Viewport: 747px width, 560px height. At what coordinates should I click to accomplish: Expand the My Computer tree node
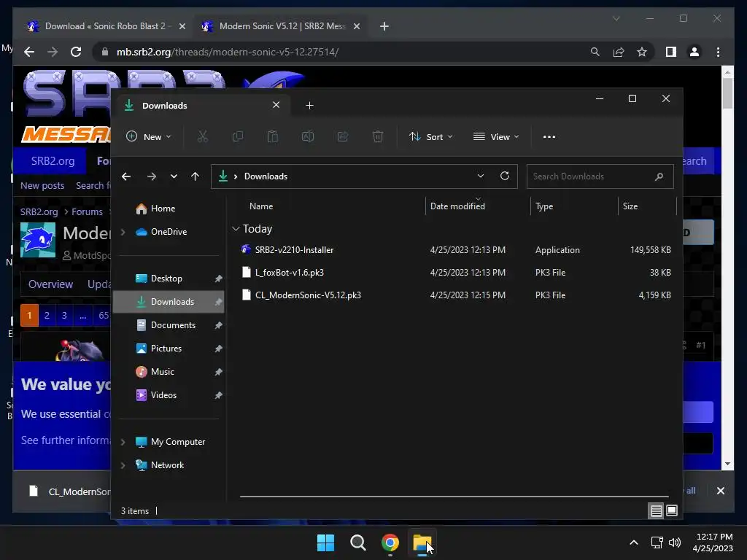(x=123, y=442)
